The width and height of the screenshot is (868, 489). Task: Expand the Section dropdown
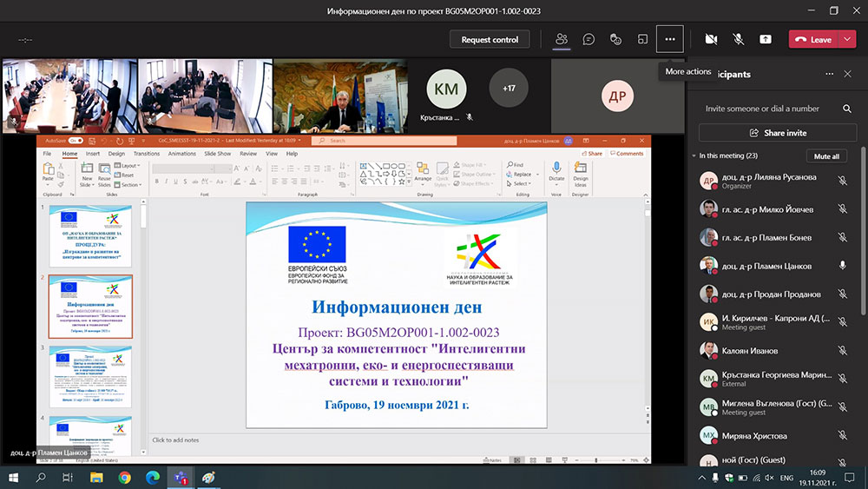pyautogui.click(x=128, y=184)
